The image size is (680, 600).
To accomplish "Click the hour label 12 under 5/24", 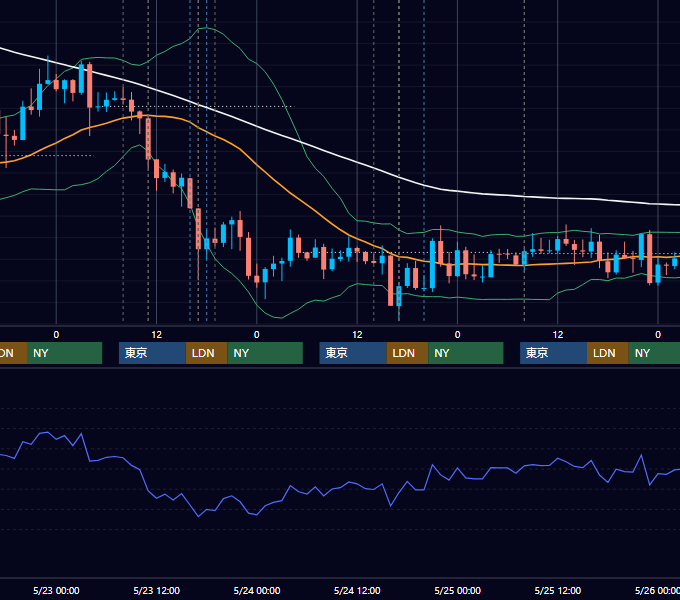I will coord(357,335).
